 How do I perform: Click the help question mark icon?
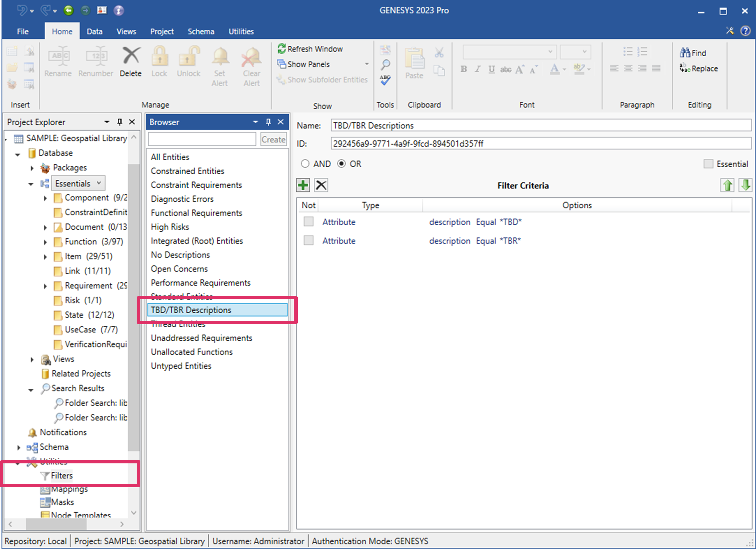[x=745, y=31]
